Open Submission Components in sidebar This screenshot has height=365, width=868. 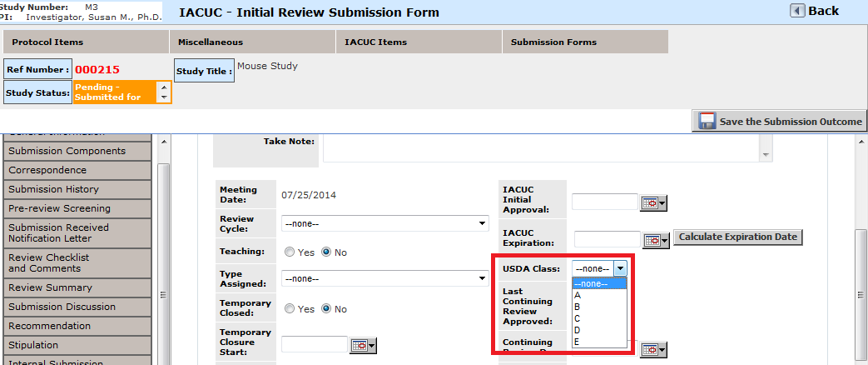[77, 151]
